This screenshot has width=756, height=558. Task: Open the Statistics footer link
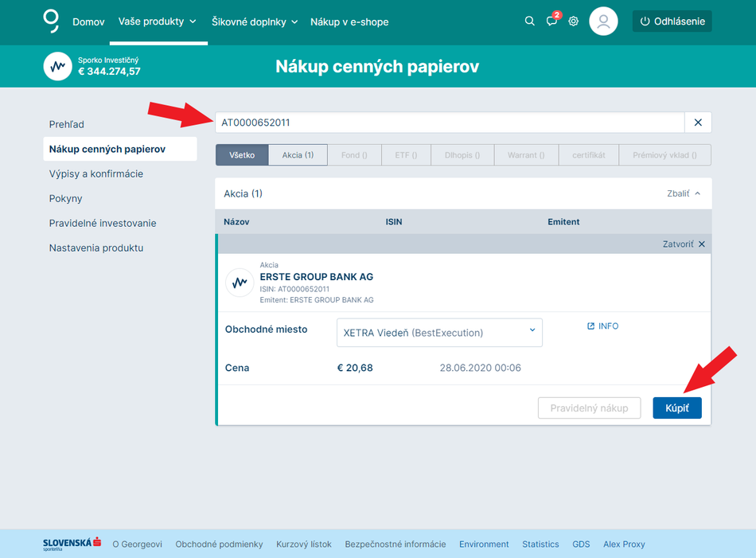click(x=540, y=544)
